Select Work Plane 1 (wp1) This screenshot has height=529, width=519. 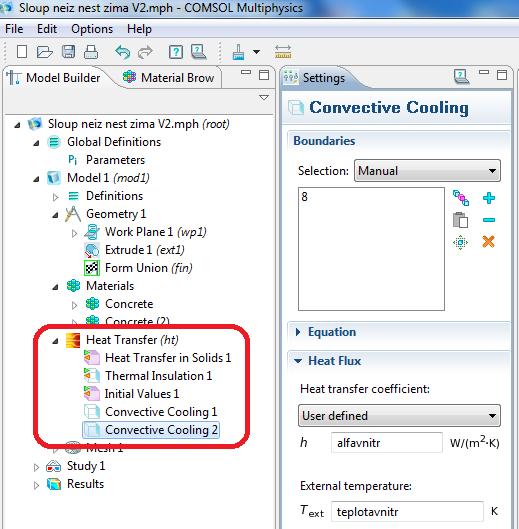(156, 232)
